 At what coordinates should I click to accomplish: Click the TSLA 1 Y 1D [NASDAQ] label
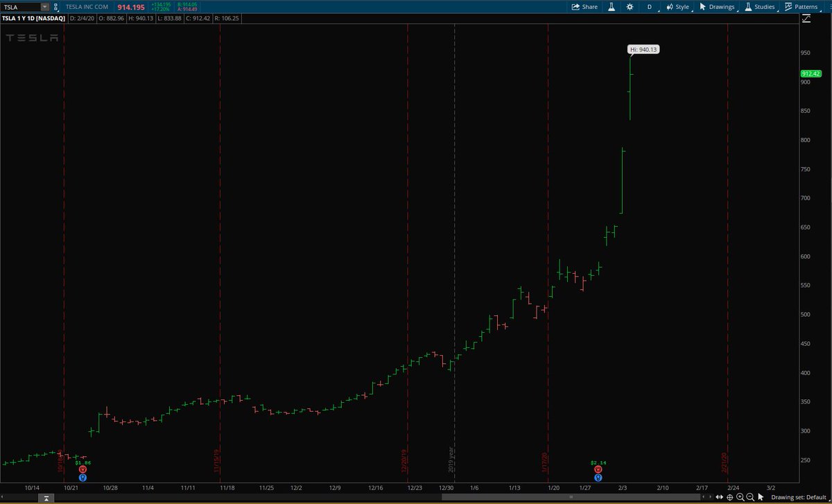pos(33,19)
